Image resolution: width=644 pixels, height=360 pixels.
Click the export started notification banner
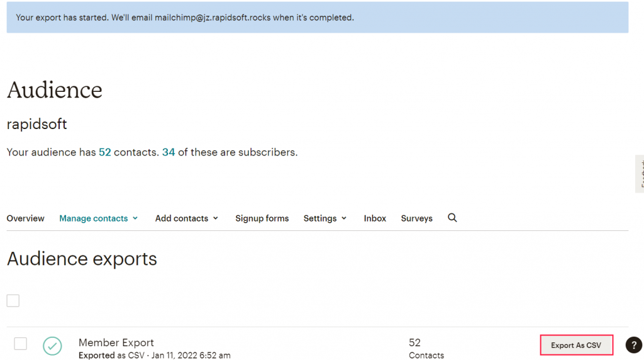pyautogui.click(x=317, y=18)
